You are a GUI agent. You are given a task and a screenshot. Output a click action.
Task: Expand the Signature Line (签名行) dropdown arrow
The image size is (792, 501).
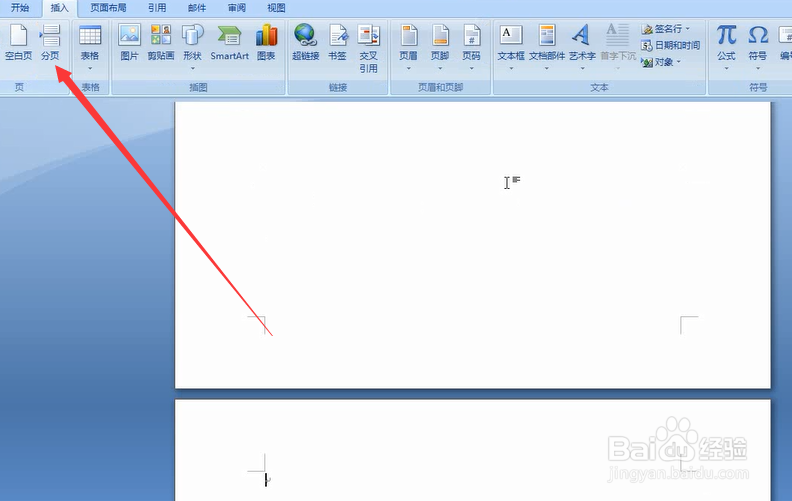687,29
